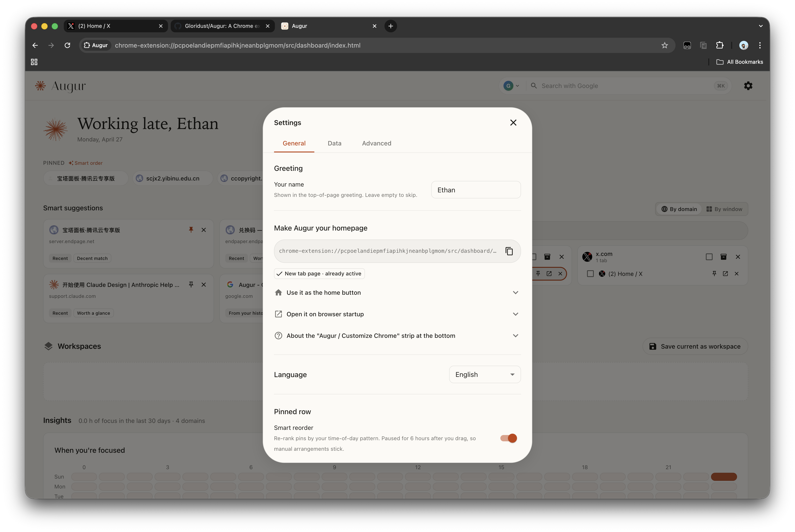Viewport: 795px width, 532px height.
Task: Open Augur settings gear icon
Action: 748,86
